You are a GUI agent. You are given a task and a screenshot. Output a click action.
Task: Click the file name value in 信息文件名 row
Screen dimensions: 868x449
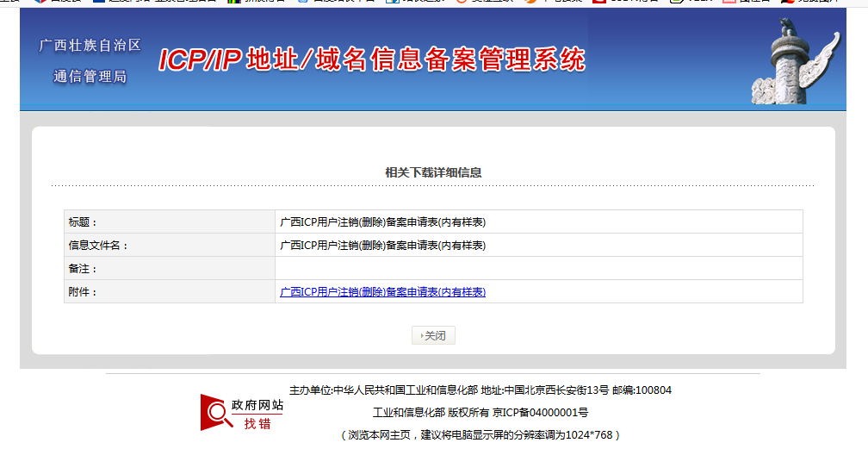(383, 246)
